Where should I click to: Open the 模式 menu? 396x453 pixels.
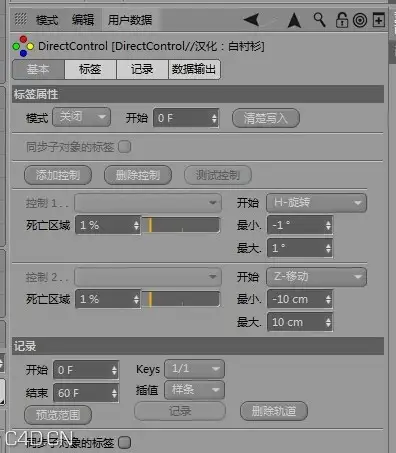(x=47, y=20)
